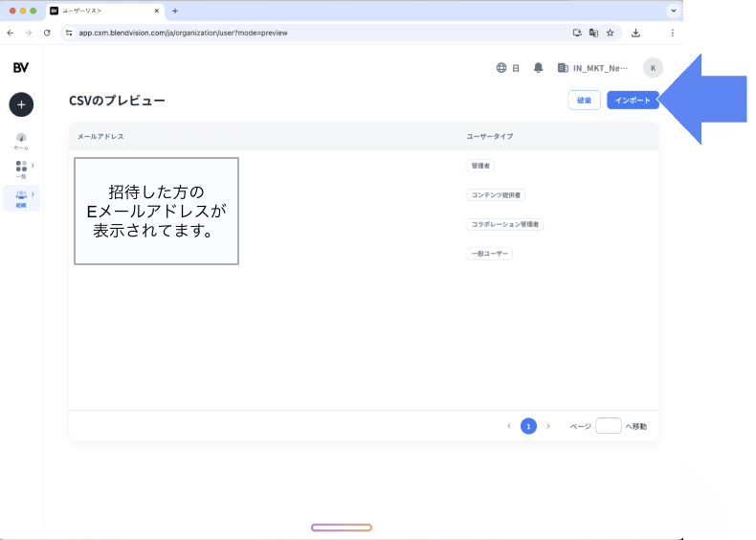Select the コンテンツ提供者 tag
756x540 pixels.
click(x=496, y=195)
